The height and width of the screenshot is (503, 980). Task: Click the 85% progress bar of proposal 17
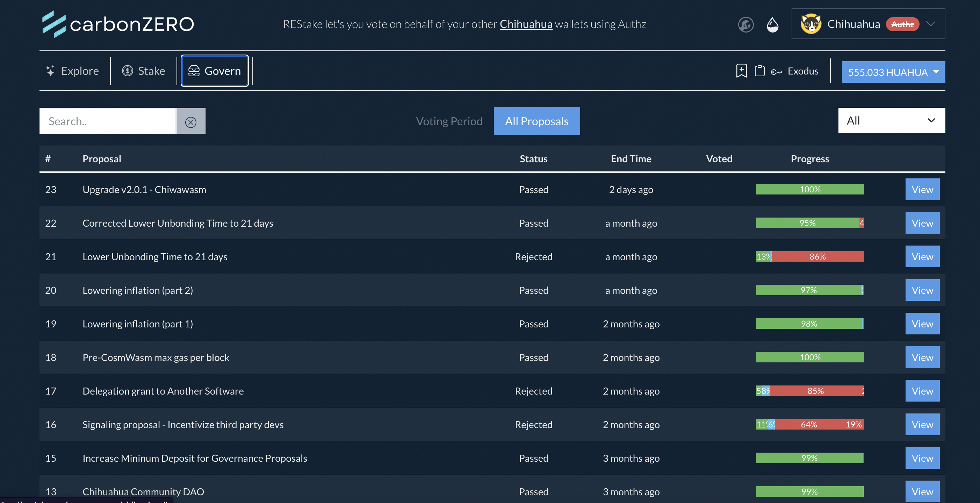point(815,391)
